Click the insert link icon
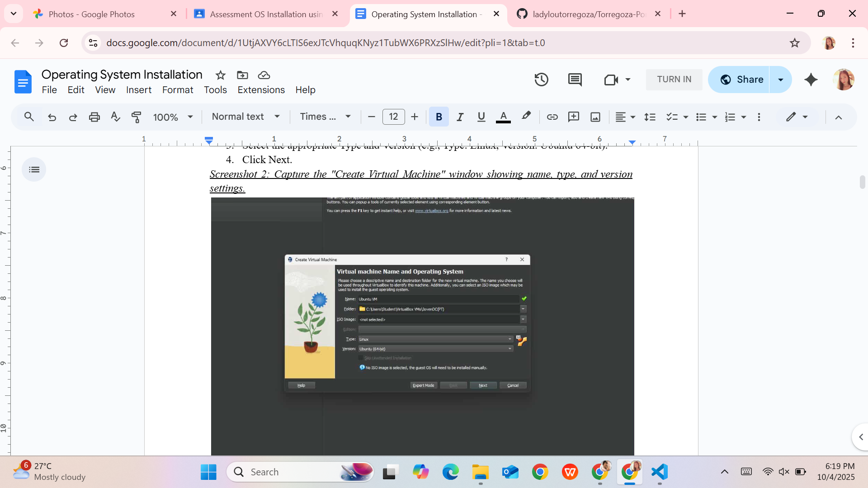The height and width of the screenshot is (488, 868). click(x=552, y=117)
